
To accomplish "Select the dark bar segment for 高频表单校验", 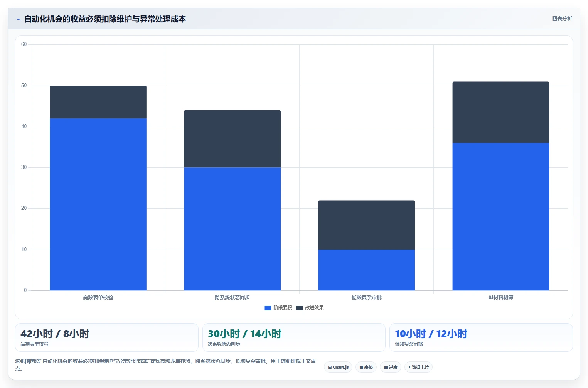I will [x=98, y=102].
